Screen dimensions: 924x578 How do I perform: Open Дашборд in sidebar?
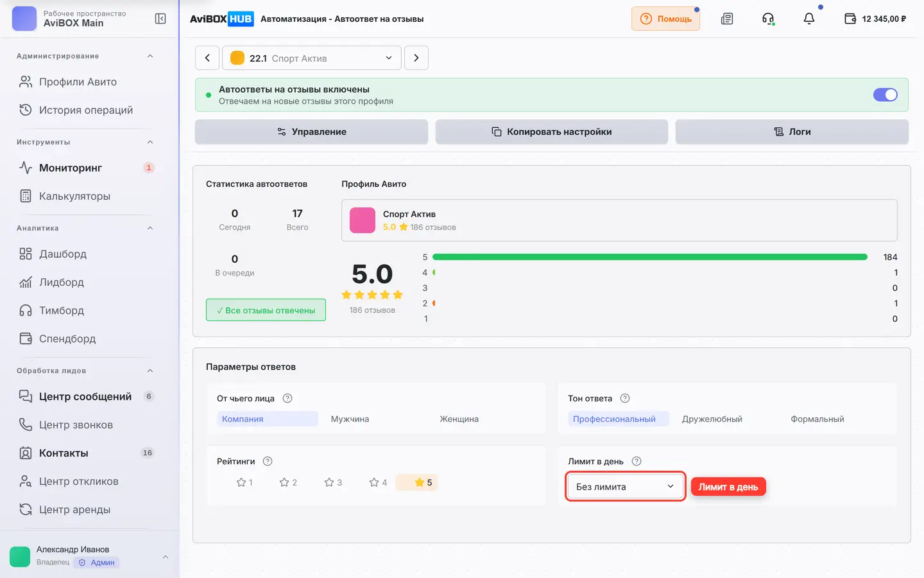point(87,254)
